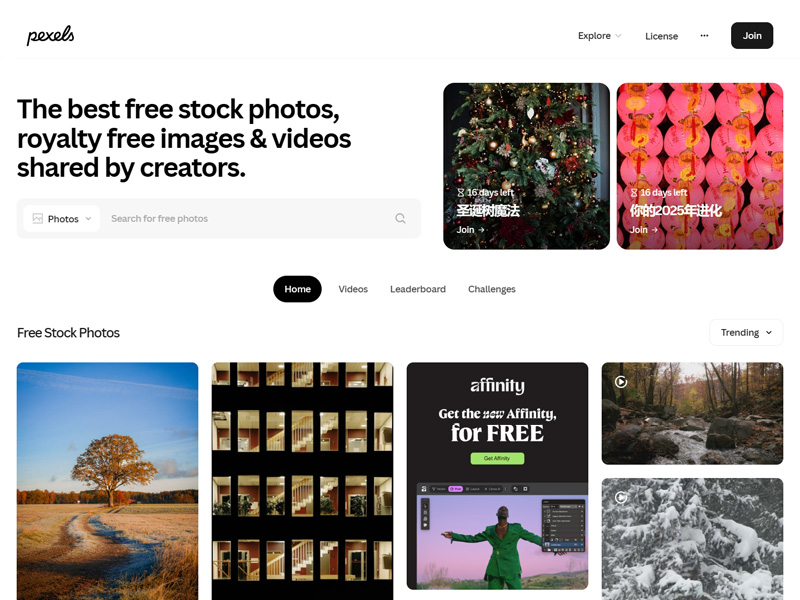Open the Trending sort dropdown

tap(746, 333)
